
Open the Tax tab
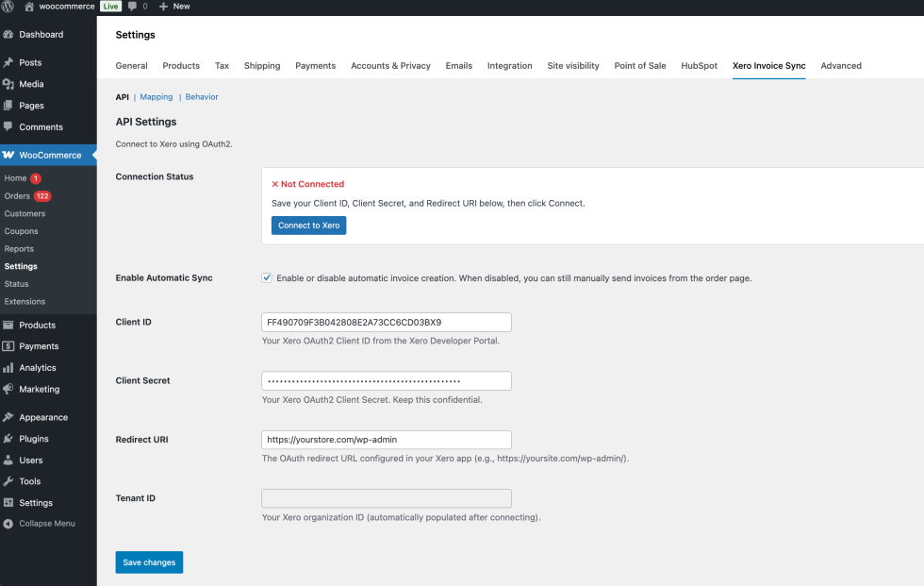click(222, 66)
